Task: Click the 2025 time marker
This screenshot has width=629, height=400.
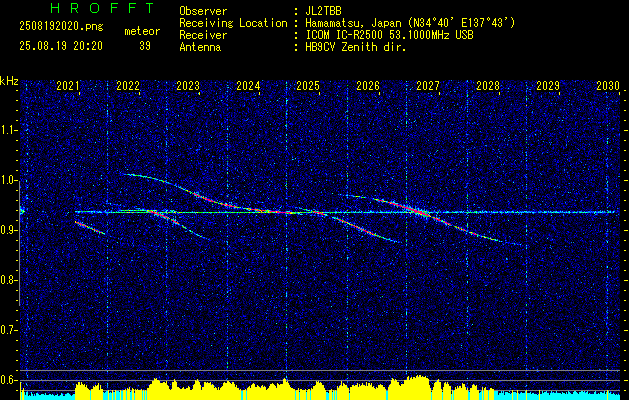Action: [308, 86]
